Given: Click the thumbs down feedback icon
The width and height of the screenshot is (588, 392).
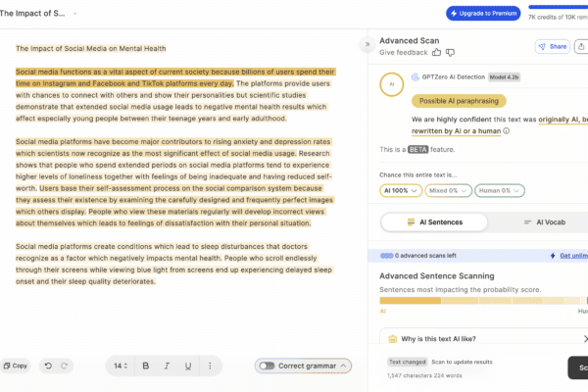Looking at the screenshot, I should (450, 53).
